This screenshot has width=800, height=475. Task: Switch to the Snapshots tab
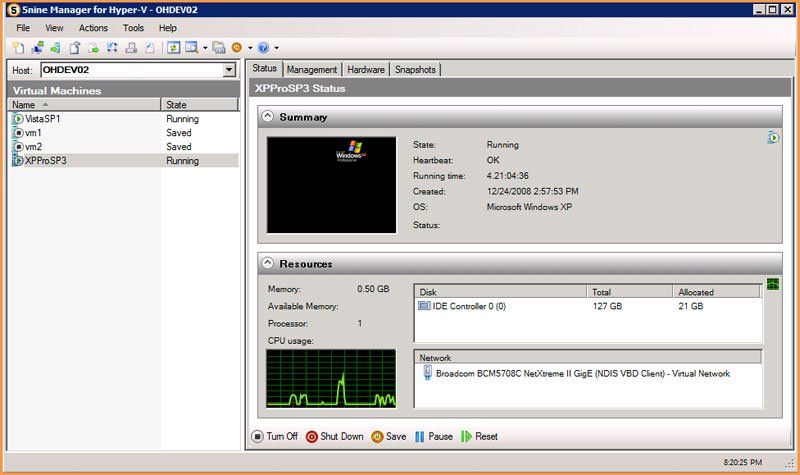415,70
